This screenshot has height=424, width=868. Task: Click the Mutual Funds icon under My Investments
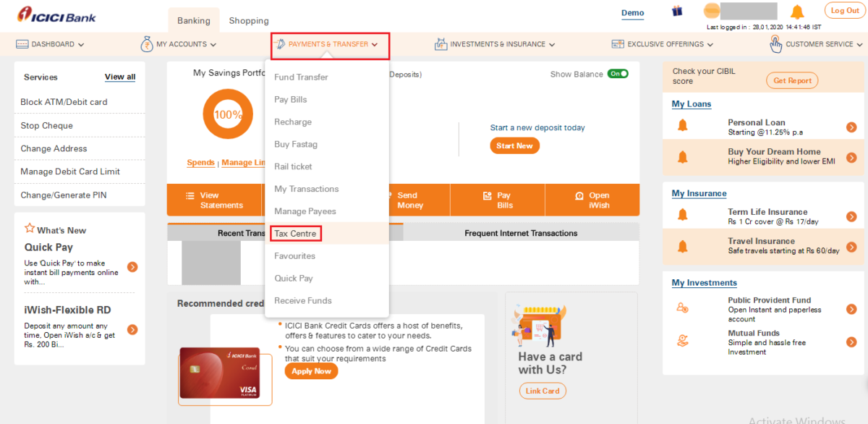pos(683,338)
